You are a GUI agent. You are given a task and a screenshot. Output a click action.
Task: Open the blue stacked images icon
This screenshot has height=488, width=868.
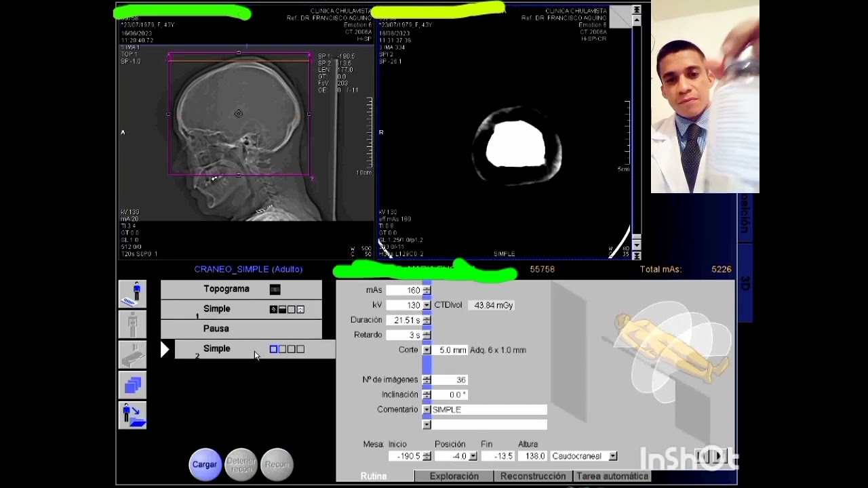pyautogui.click(x=132, y=385)
